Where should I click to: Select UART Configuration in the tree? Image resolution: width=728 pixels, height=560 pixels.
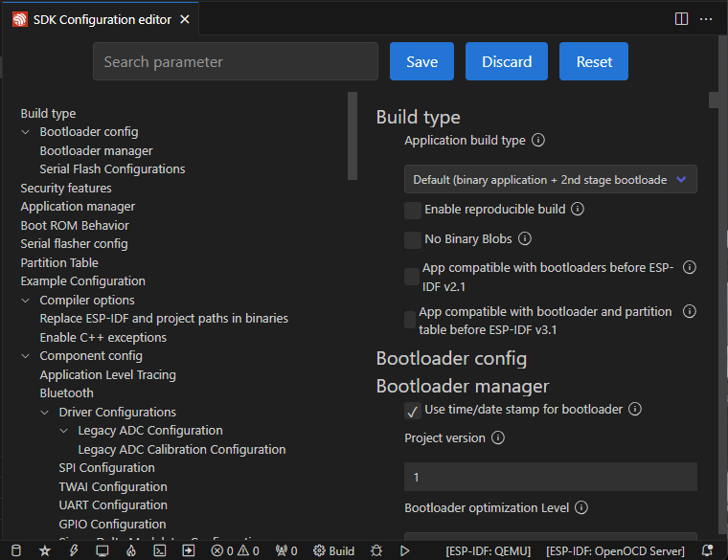[x=113, y=504]
